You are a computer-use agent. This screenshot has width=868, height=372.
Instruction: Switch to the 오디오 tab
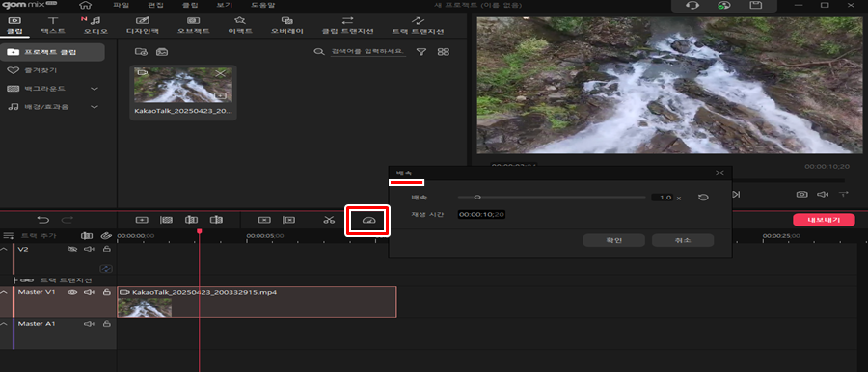[x=95, y=25]
